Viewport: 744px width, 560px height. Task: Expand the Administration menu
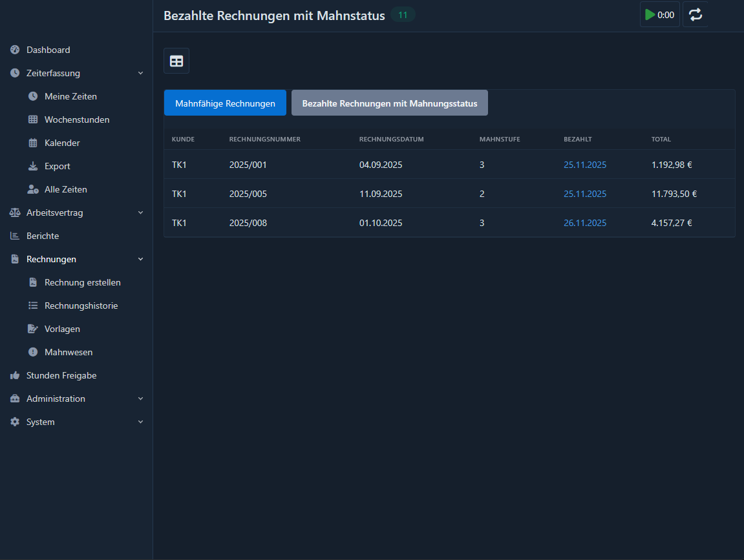point(141,399)
